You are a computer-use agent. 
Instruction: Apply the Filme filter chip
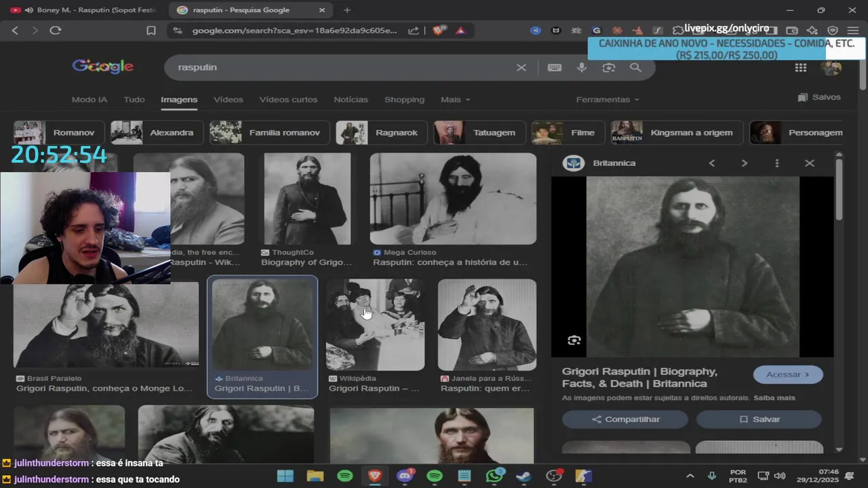point(568,133)
